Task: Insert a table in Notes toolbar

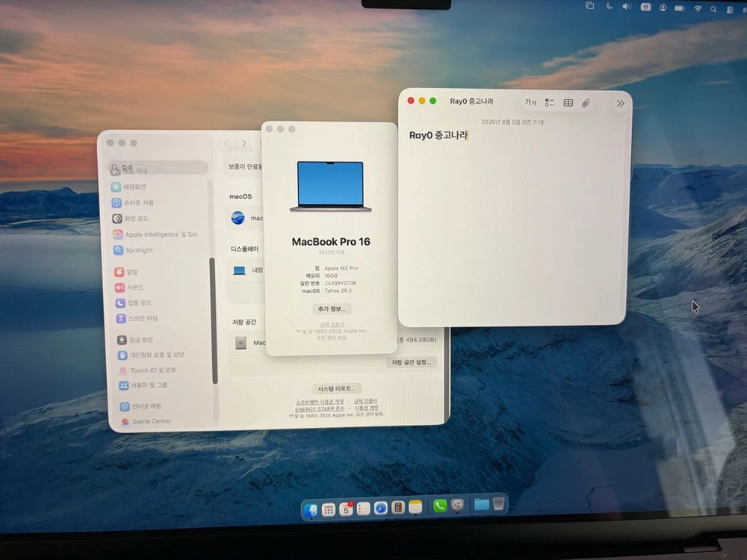Action: click(x=568, y=102)
